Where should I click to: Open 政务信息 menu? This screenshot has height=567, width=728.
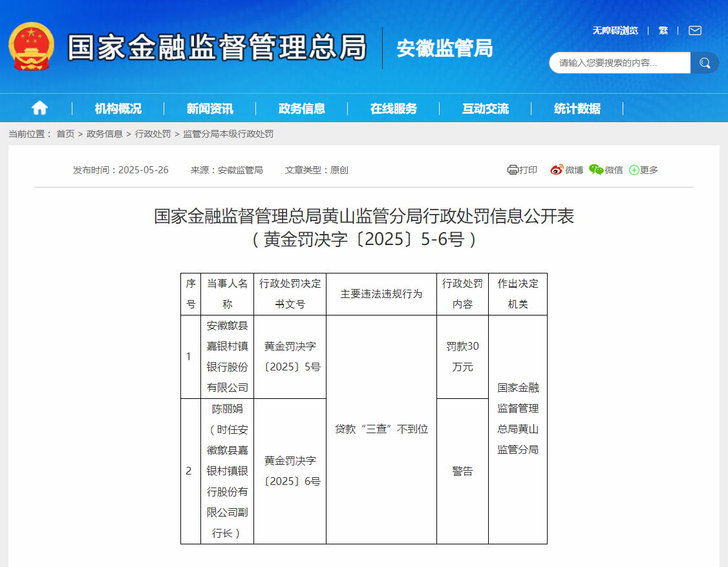point(302,109)
